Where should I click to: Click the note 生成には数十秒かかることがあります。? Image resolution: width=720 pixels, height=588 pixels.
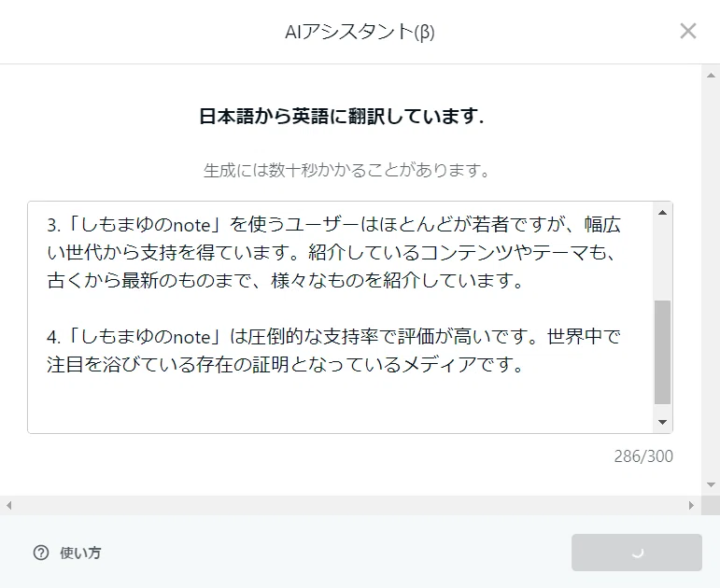point(346,170)
